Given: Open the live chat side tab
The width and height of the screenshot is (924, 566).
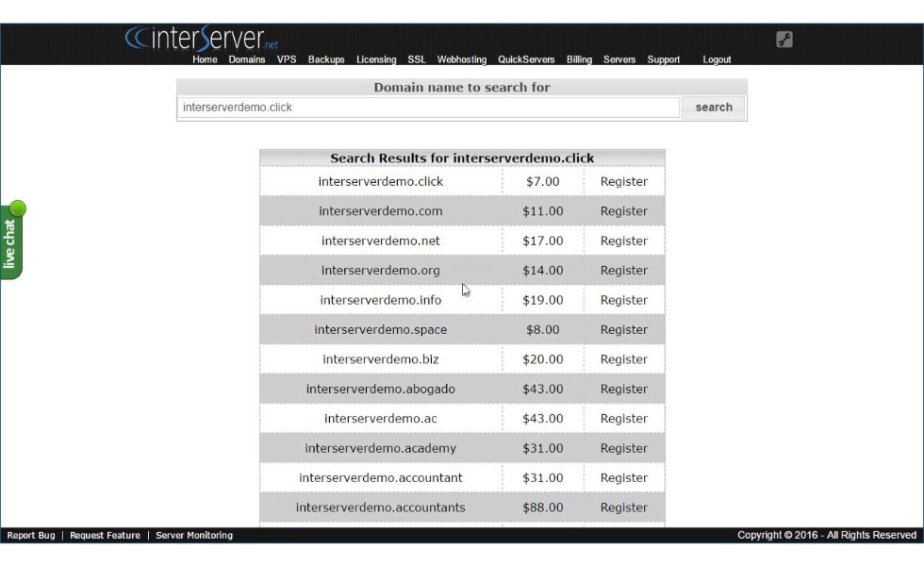Looking at the screenshot, I should (11, 241).
